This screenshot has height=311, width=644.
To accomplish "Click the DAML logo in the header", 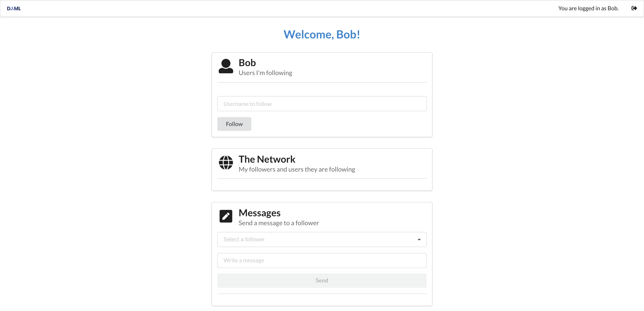I will point(14,8).
